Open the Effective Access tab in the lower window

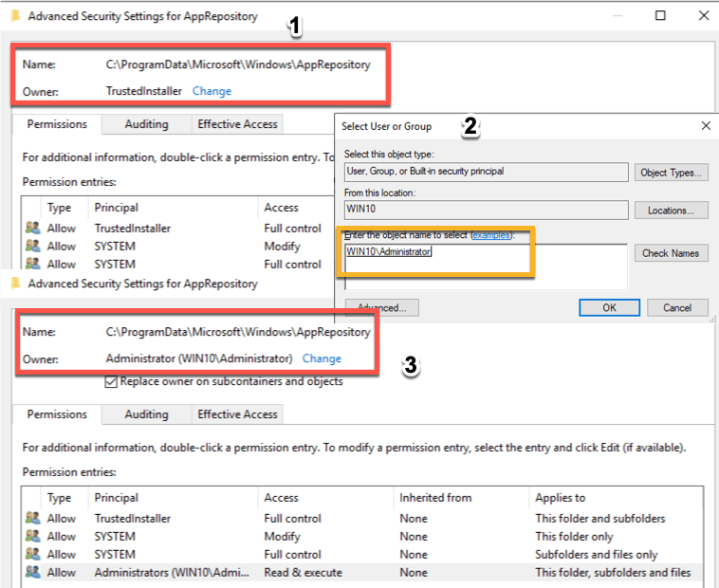237,414
